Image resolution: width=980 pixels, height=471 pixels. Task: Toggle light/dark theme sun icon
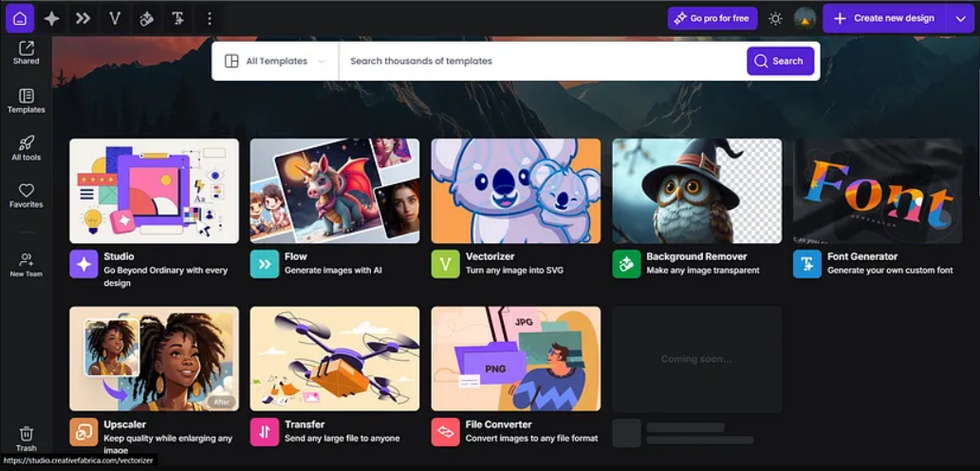(775, 18)
